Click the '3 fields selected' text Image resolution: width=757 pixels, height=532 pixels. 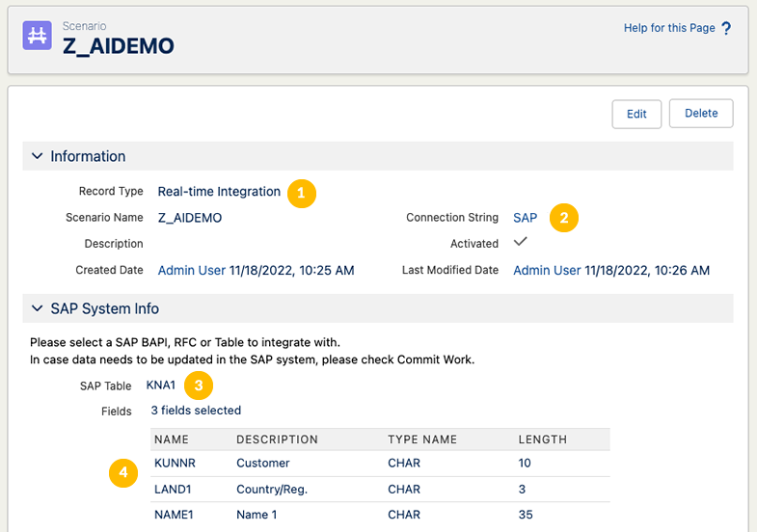pyautogui.click(x=196, y=411)
